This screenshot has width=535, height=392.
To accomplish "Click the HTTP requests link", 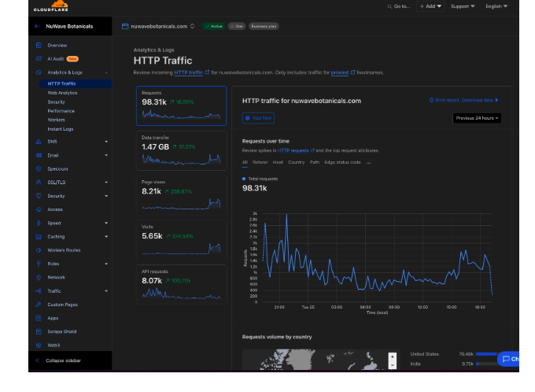I will coord(293,150).
